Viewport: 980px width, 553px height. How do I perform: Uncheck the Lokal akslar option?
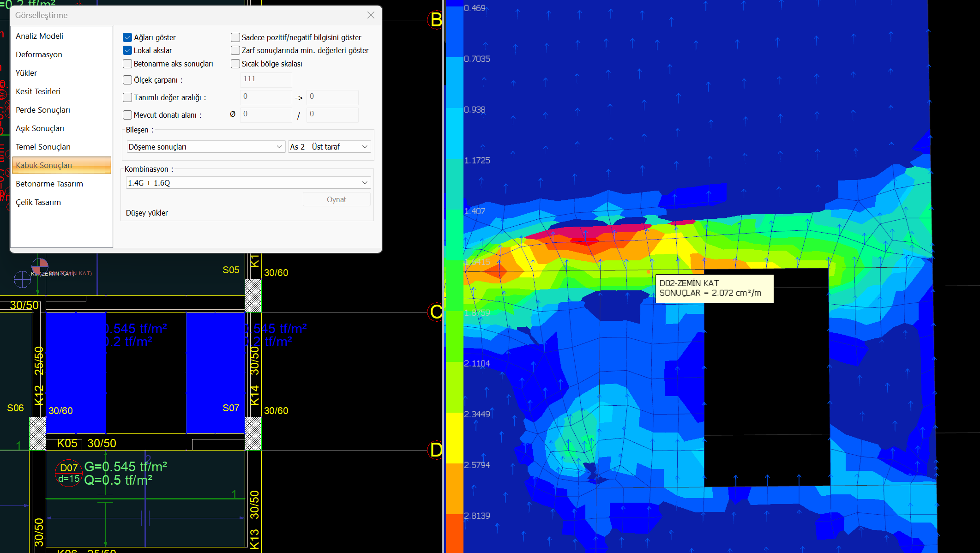[127, 50]
